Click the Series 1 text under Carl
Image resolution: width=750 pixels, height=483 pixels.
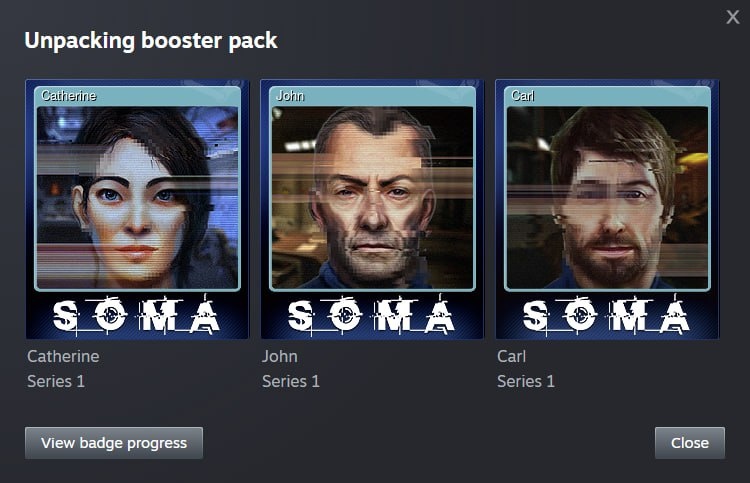coord(526,381)
